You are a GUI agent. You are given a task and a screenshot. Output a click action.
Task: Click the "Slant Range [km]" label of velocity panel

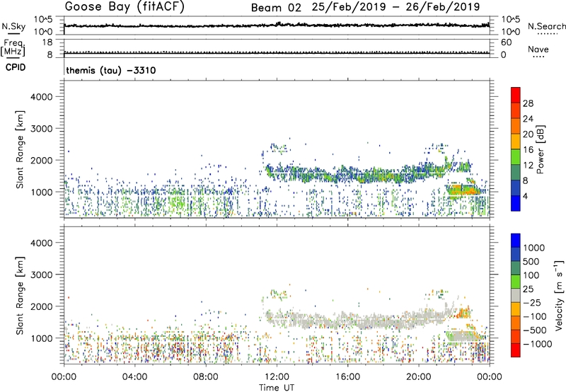[20, 296]
